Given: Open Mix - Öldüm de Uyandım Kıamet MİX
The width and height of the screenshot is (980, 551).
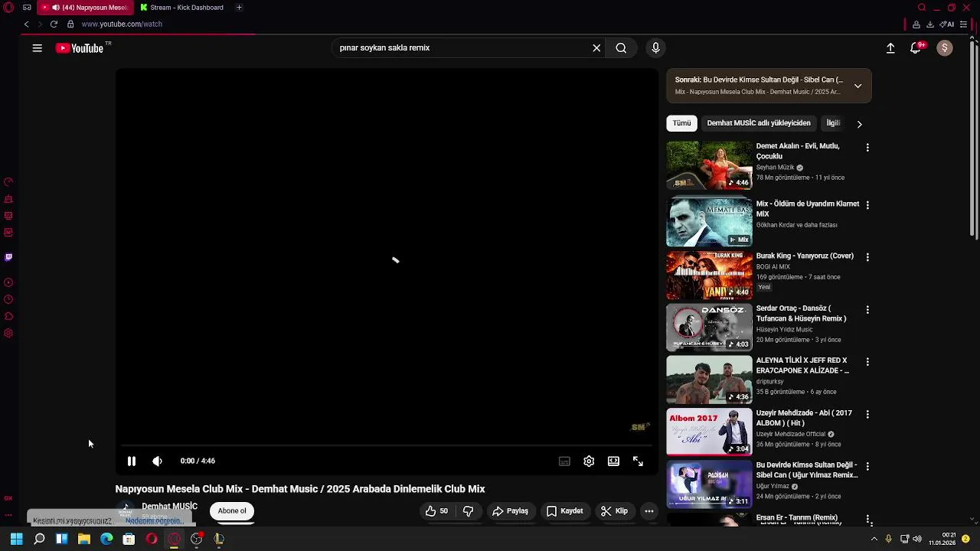Looking at the screenshot, I should (807, 209).
